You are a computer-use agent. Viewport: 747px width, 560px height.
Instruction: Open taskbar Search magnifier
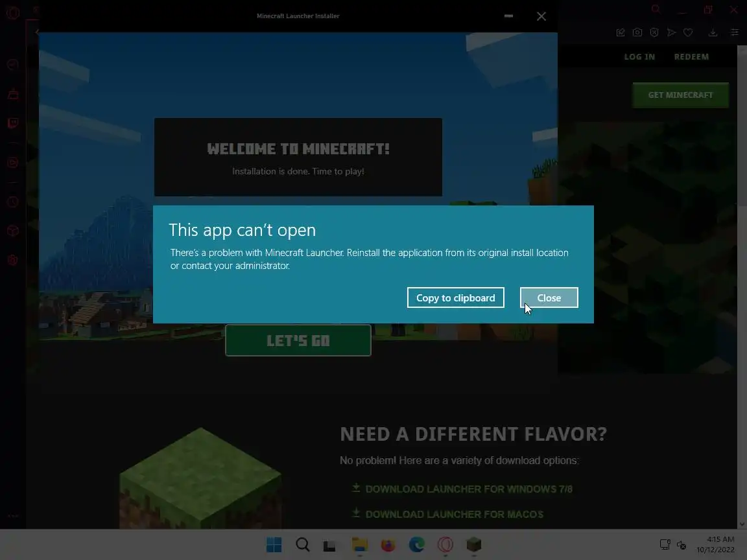(x=303, y=544)
